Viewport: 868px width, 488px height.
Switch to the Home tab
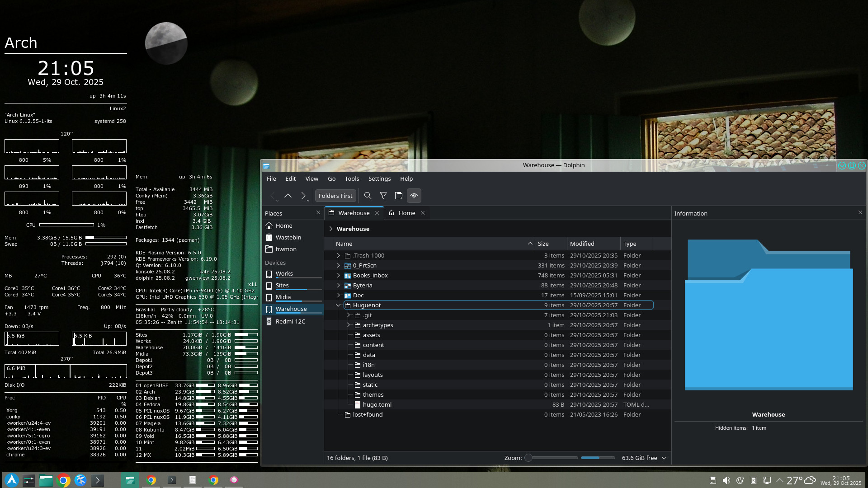click(406, 213)
